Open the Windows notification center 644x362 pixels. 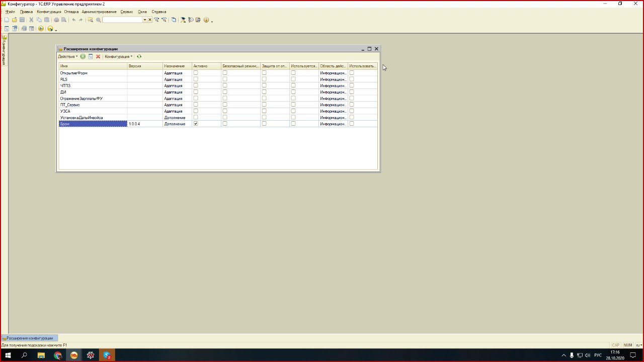[633, 355]
